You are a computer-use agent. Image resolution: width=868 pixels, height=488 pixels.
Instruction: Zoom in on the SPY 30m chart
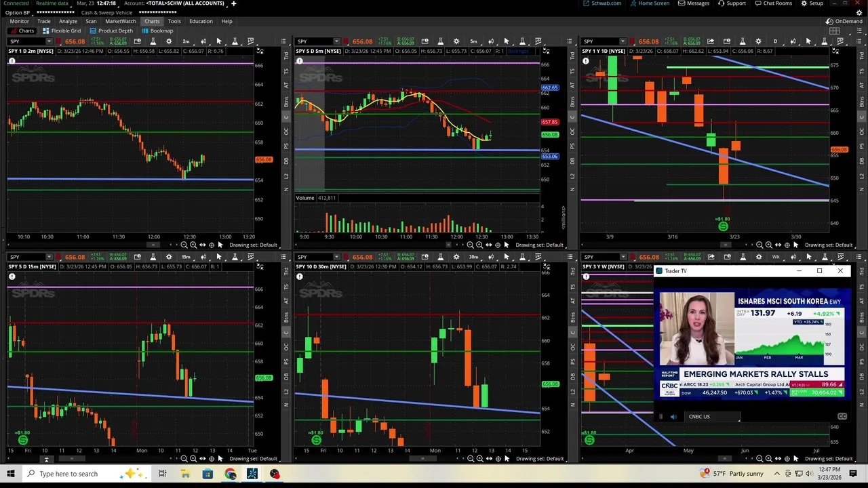(x=479, y=459)
